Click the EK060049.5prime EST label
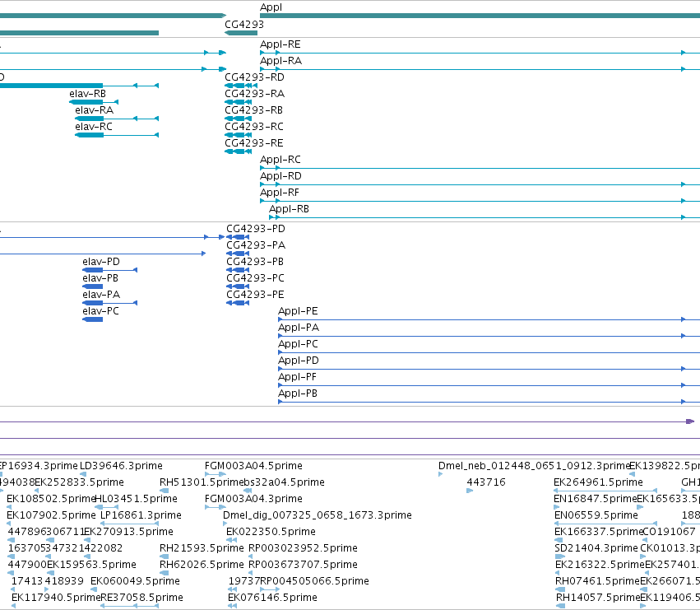Image resolution: width=700 pixels, height=610 pixels. (x=135, y=581)
